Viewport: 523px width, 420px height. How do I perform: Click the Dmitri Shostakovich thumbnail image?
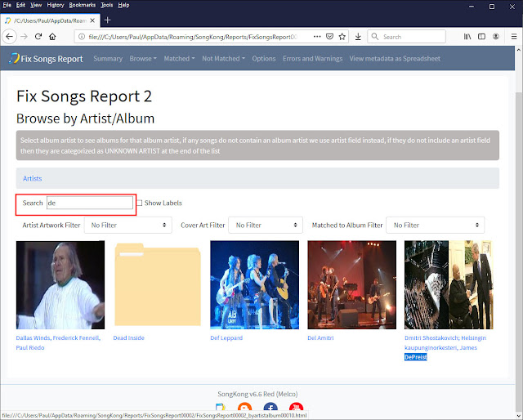(449, 285)
